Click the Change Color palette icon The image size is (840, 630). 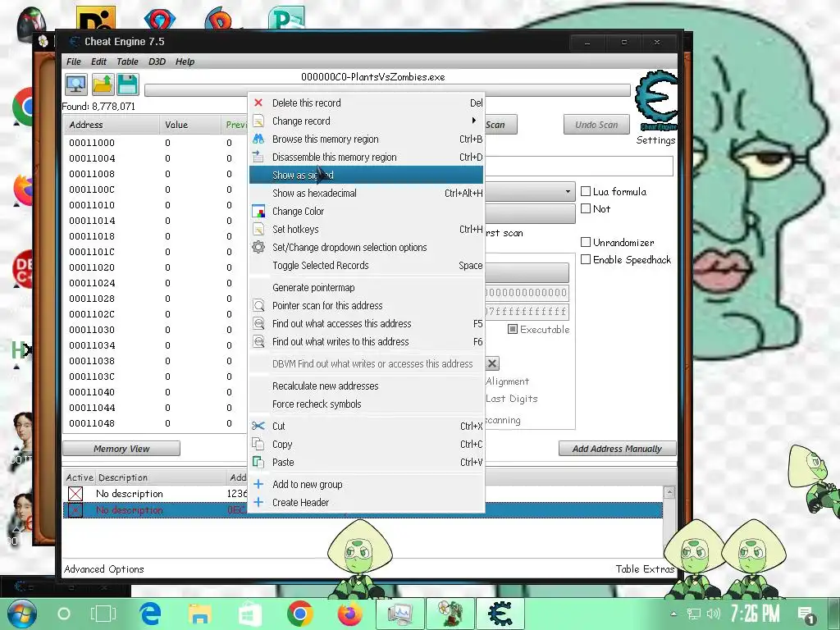click(258, 211)
